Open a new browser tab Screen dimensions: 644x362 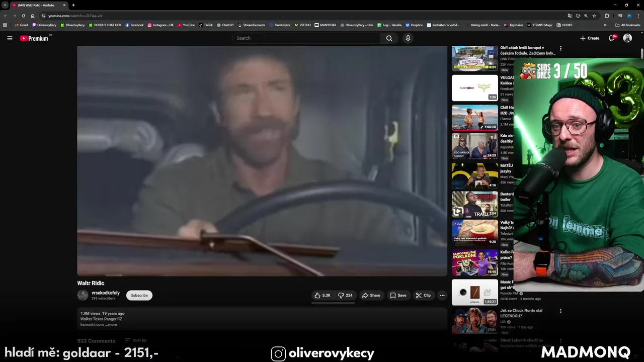(x=73, y=5)
